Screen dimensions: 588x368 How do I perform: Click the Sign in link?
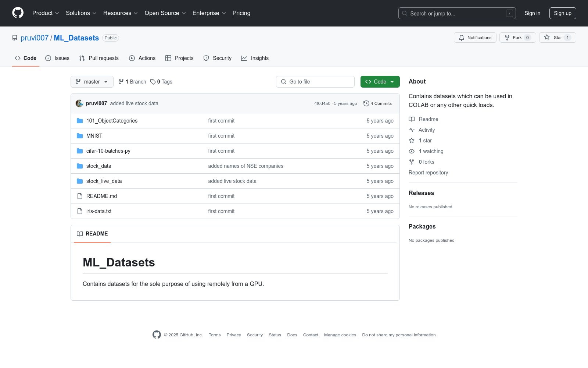533,13
